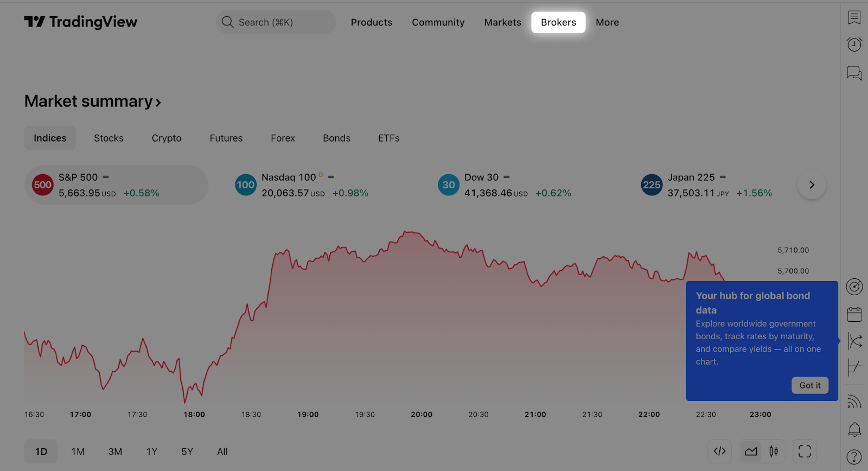Screen dimensions: 868x471
Task: Click the Nasdaq 100 delayed data D badge
Action: tap(321, 174)
